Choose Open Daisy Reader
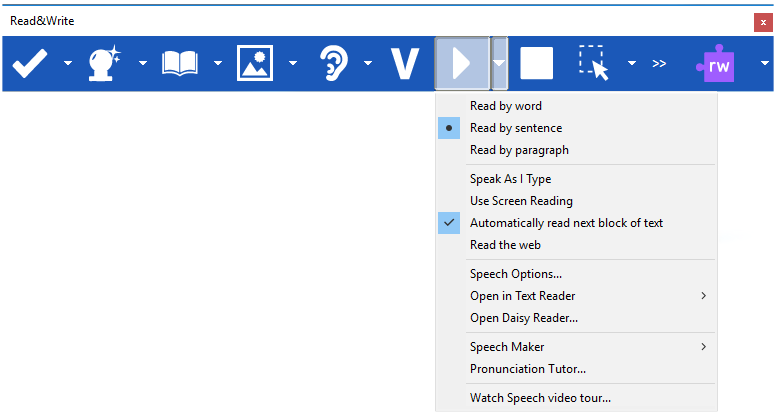 576,318
